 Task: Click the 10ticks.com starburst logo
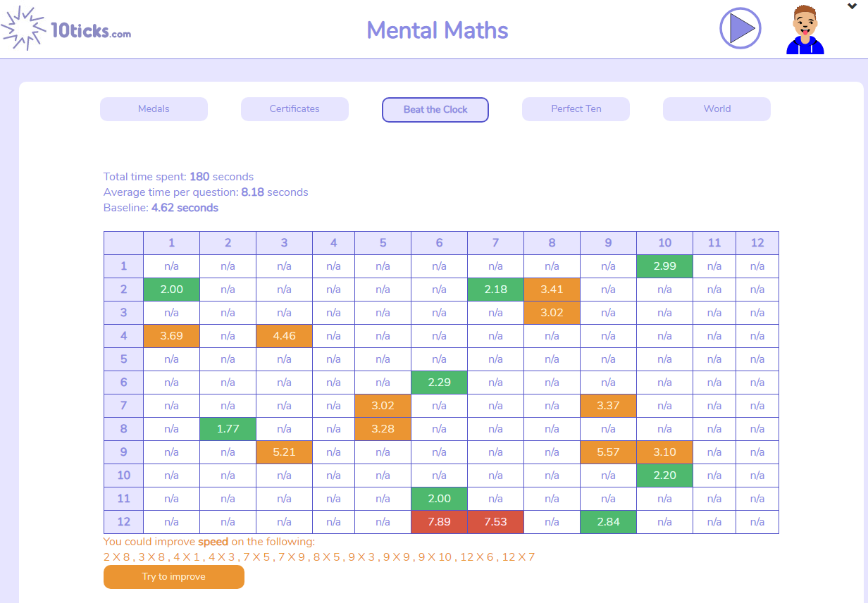click(x=66, y=28)
